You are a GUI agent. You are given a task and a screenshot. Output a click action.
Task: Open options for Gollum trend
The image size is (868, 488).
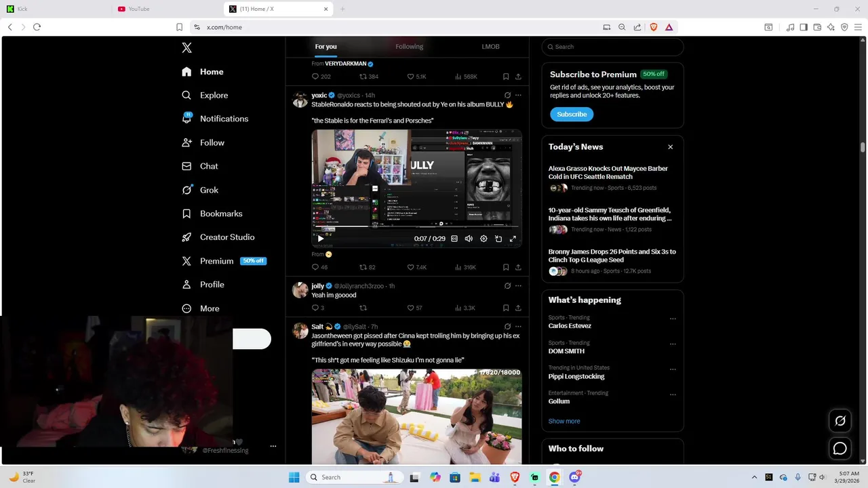pos(673,394)
